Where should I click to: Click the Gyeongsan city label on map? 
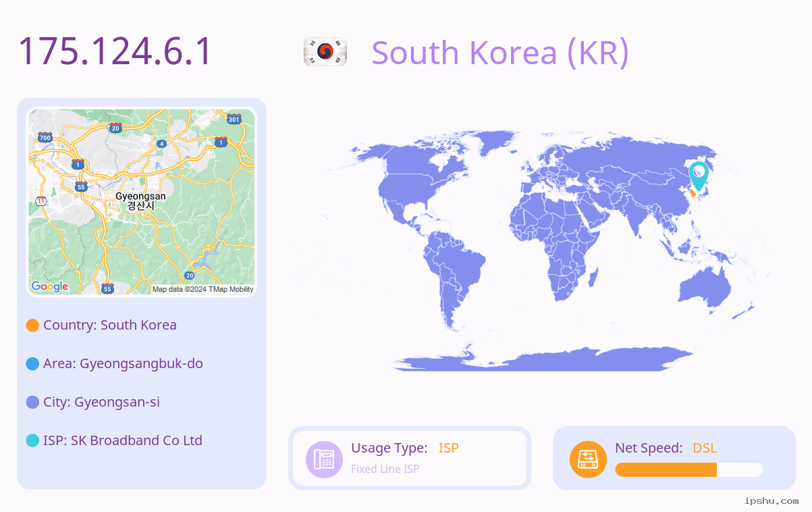point(140,201)
